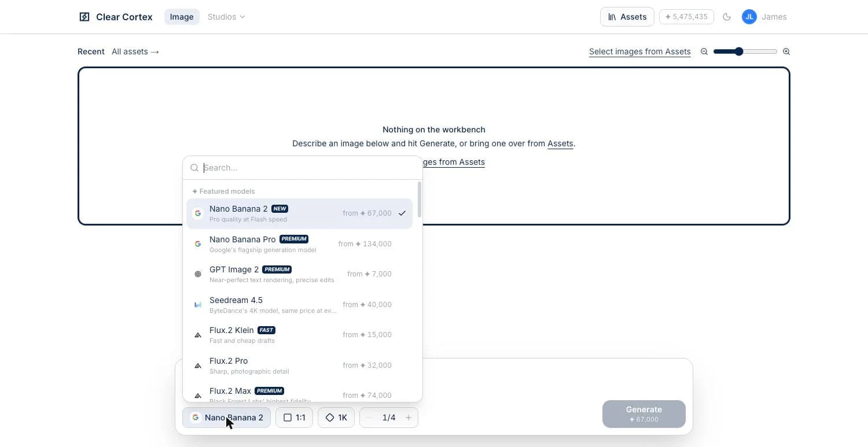Click the zoom out magnifier icon

704,51
